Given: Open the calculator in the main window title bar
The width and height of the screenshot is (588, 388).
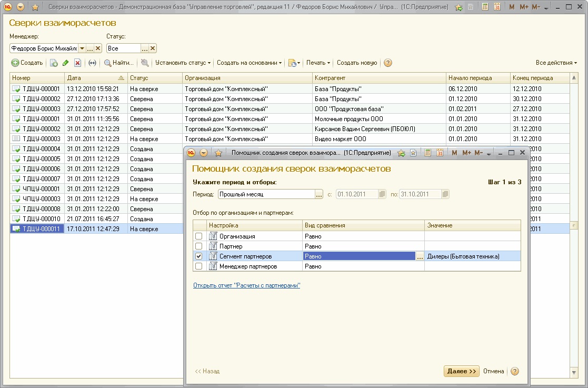Looking at the screenshot, I should (485, 7).
